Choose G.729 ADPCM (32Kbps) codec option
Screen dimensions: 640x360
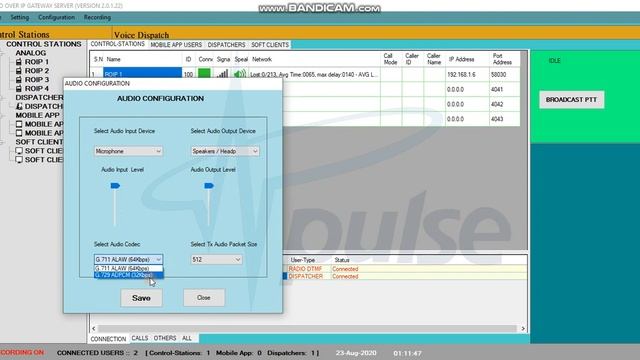(x=129, y=275)
